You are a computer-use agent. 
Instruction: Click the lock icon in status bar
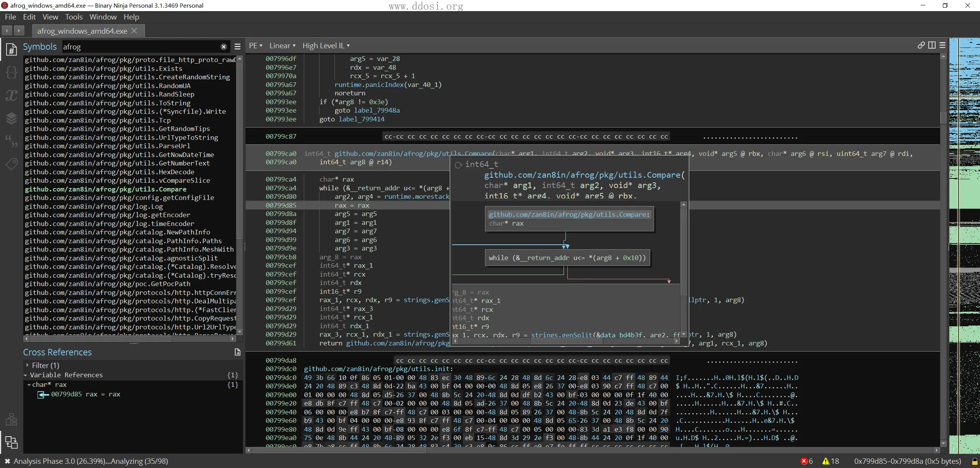pos(975,461)
